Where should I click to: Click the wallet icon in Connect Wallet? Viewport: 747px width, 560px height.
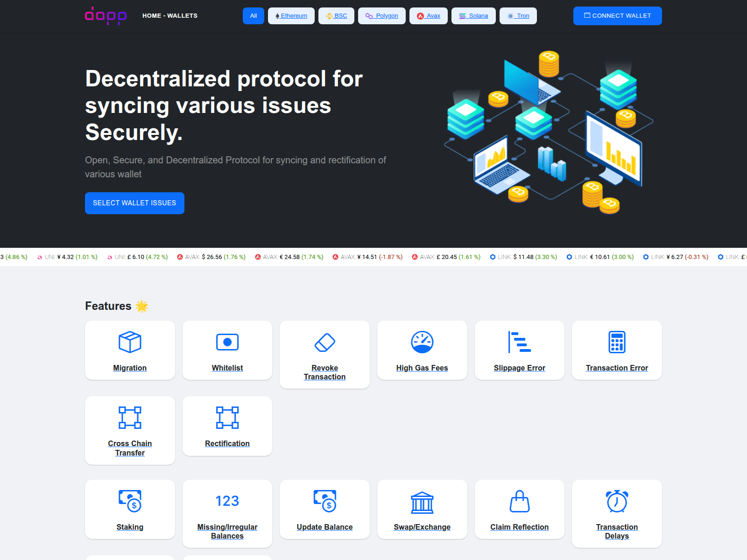click(587, 15)
